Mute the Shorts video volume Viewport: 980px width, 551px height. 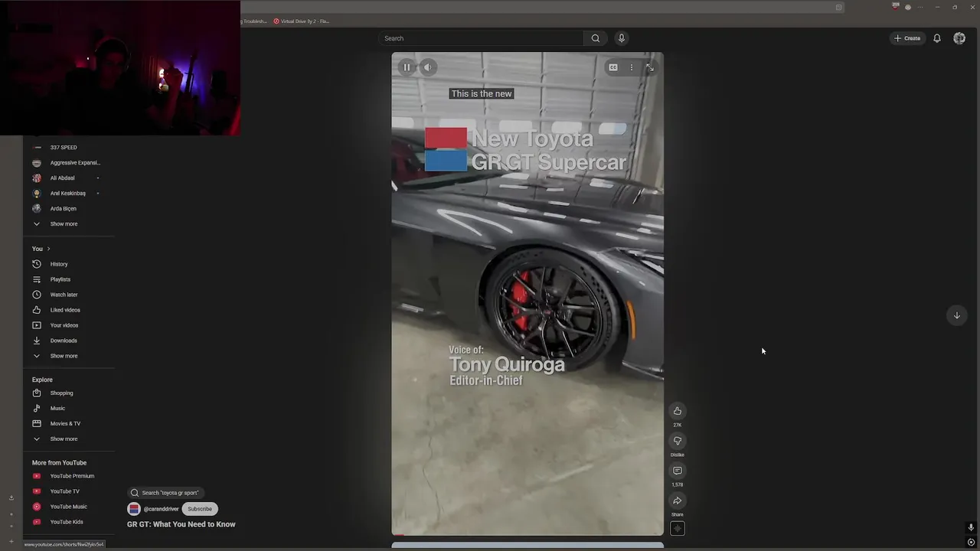pos(428,67)
